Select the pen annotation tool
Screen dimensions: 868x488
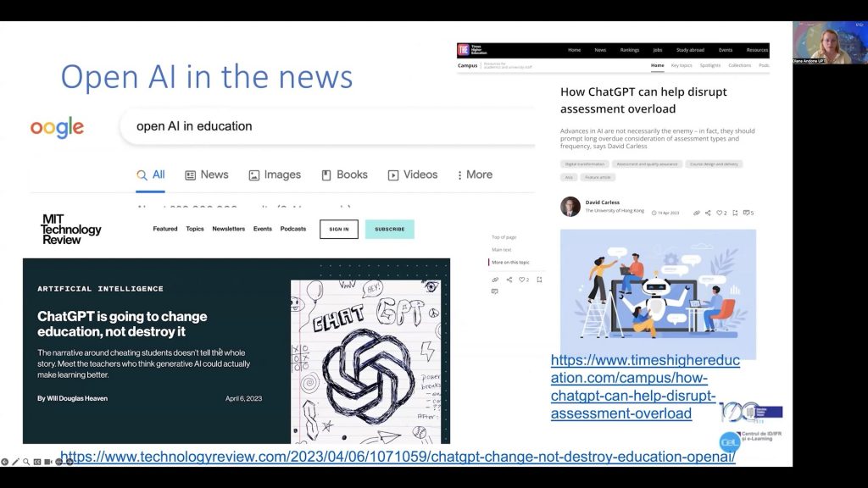click(x=15, y=462)
